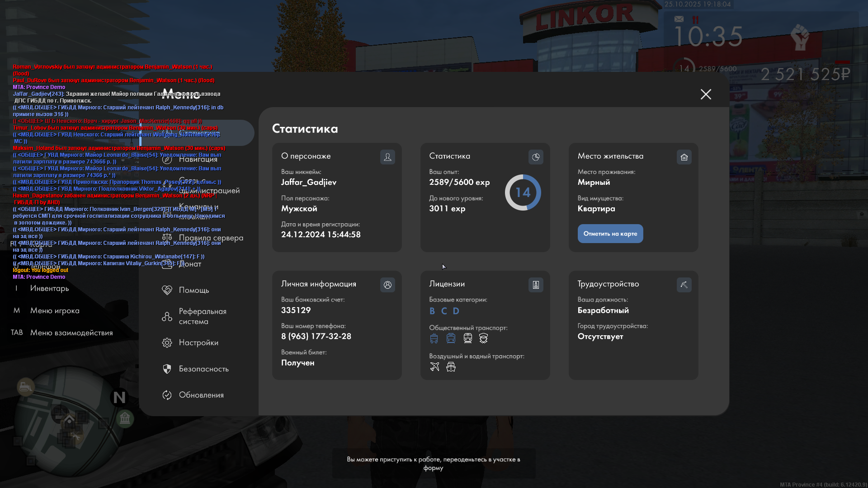Click the level 14 circular progress ring

point(523,192)
